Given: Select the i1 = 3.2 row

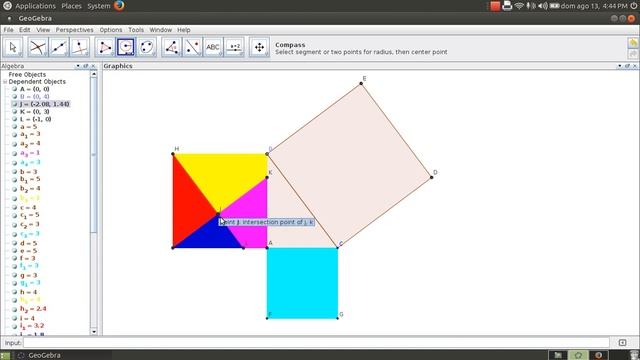Looking at the screenshot, I should [32, 326].
